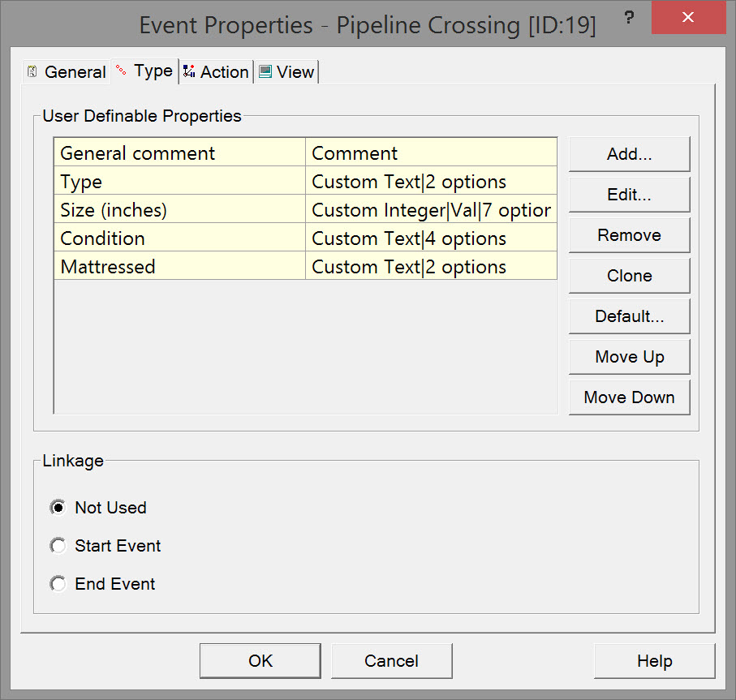Viewport: 736px width, 700px height.
Task: Click the Type tab icon
Action: pos(122,71)
